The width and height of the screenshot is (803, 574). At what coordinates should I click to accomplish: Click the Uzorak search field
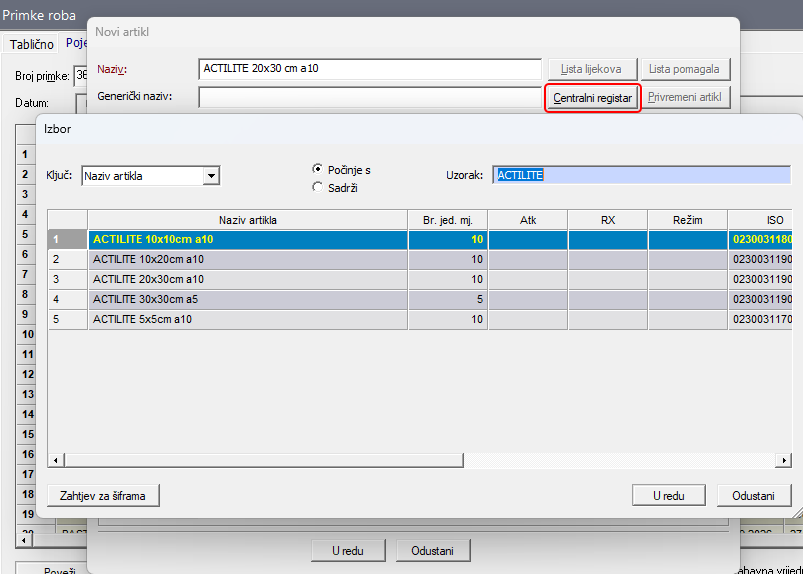click(x=642, y=175)
